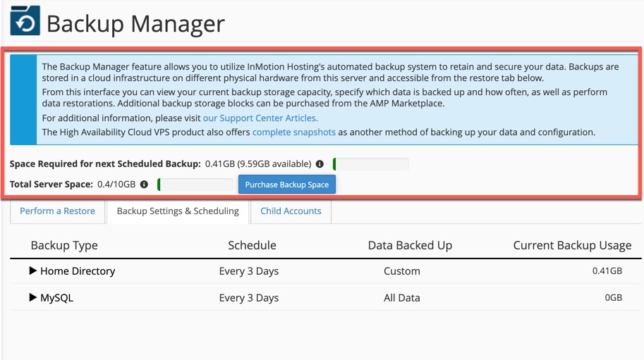Click info icon next to Total Server Space
This screenshot has width=644, height=360.
(144, 185)
